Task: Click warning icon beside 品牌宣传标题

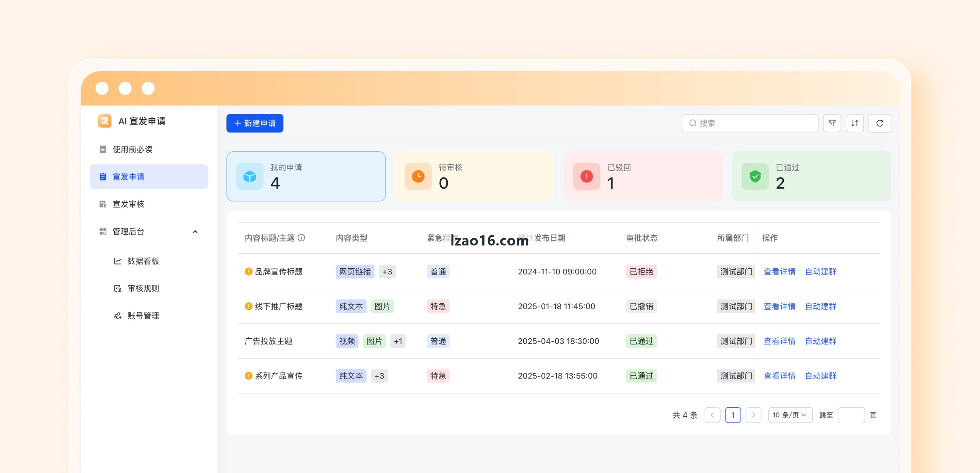Action: pyautogui.click(x=248, y=272)
